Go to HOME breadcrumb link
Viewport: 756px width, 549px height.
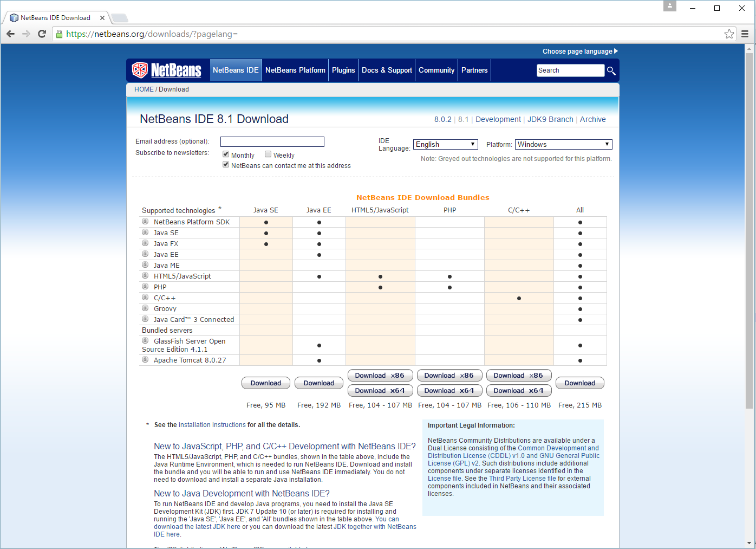click(144, 89)
